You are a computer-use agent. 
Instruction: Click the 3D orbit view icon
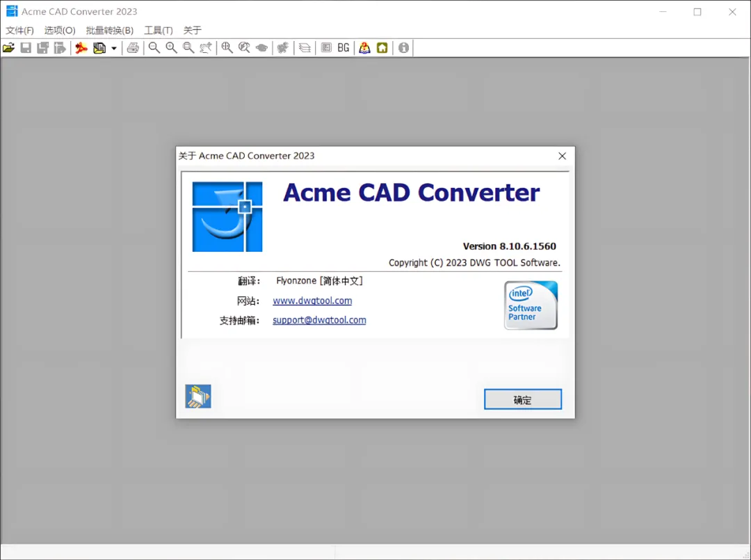[261, 48]
